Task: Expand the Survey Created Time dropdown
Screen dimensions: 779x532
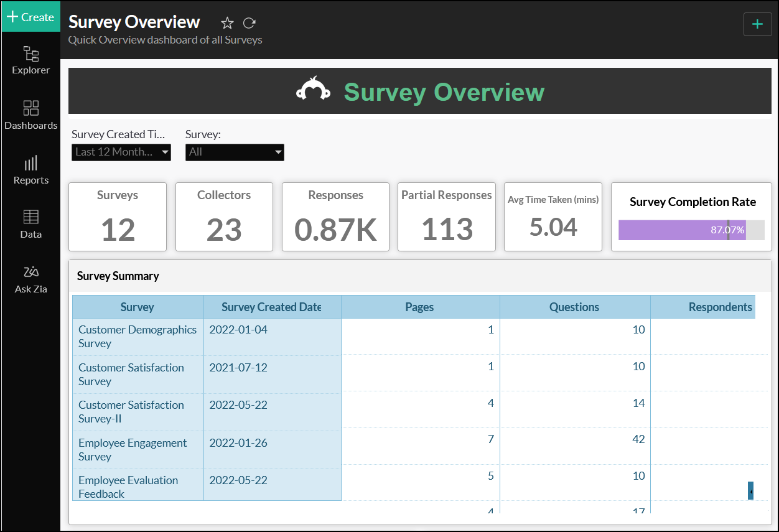Action: 121,152
